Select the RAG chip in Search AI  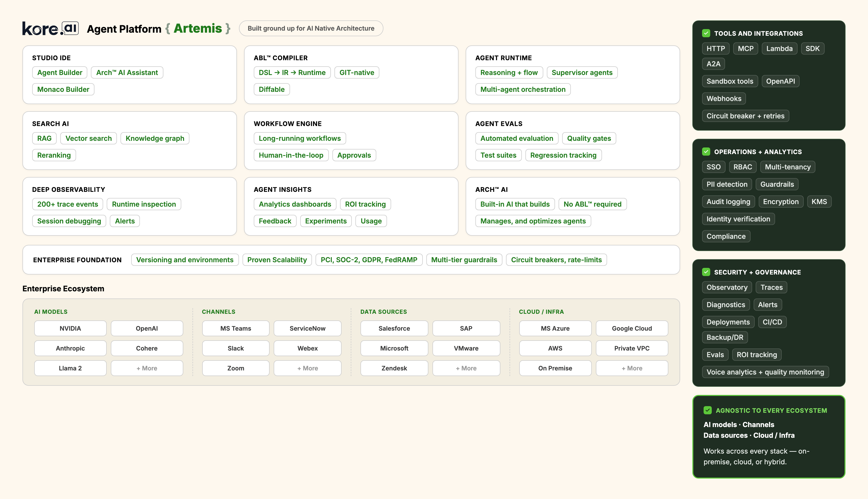tap(44, 139)
